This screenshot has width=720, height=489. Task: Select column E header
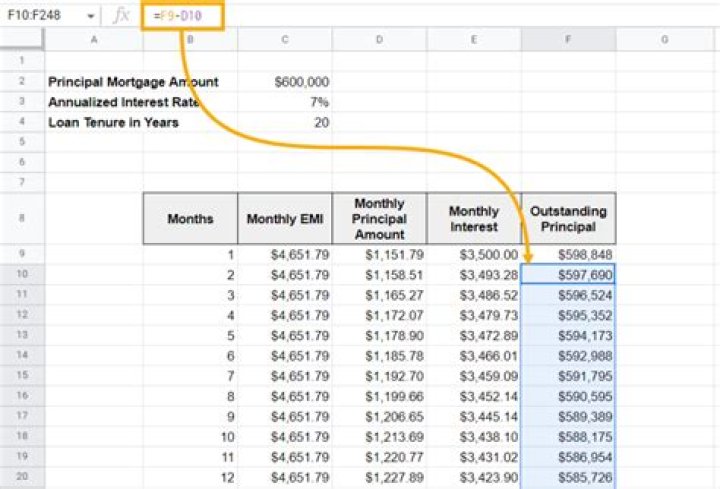click(474, 39)
